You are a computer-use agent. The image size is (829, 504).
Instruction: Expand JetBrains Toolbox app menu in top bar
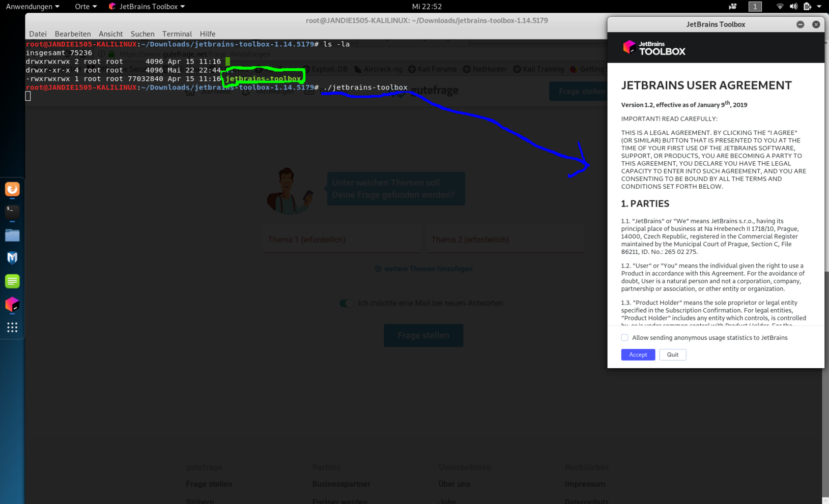tap(147, 7)
